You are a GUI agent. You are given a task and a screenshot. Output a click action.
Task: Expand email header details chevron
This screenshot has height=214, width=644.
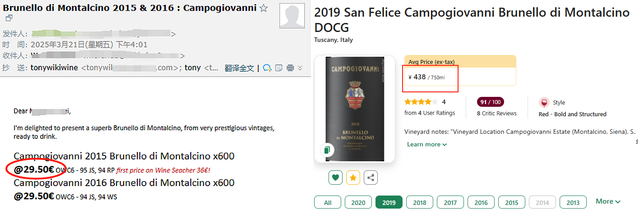tap(300, 68)
